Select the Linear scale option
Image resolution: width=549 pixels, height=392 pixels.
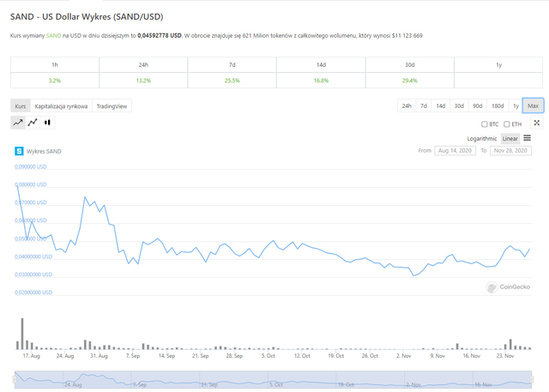510,139
